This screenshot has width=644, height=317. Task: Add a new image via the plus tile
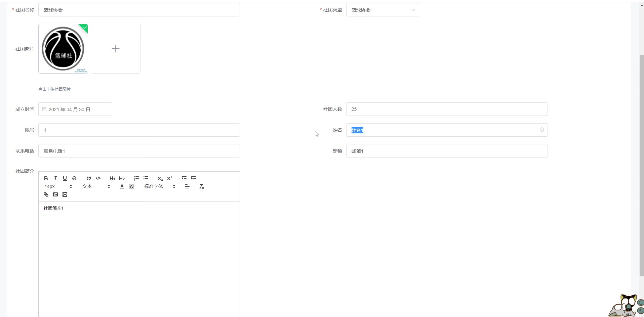(115, 48)
